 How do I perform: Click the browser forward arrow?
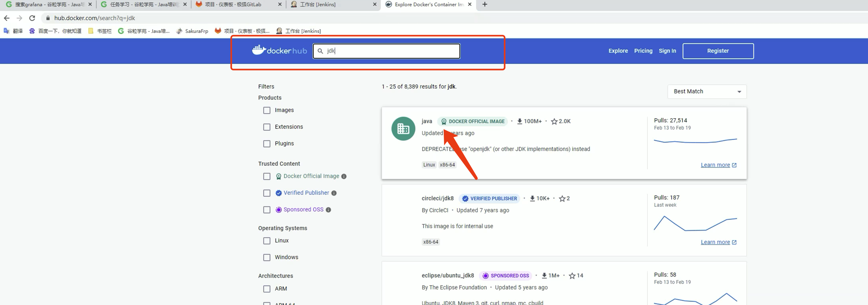point(20,18)
